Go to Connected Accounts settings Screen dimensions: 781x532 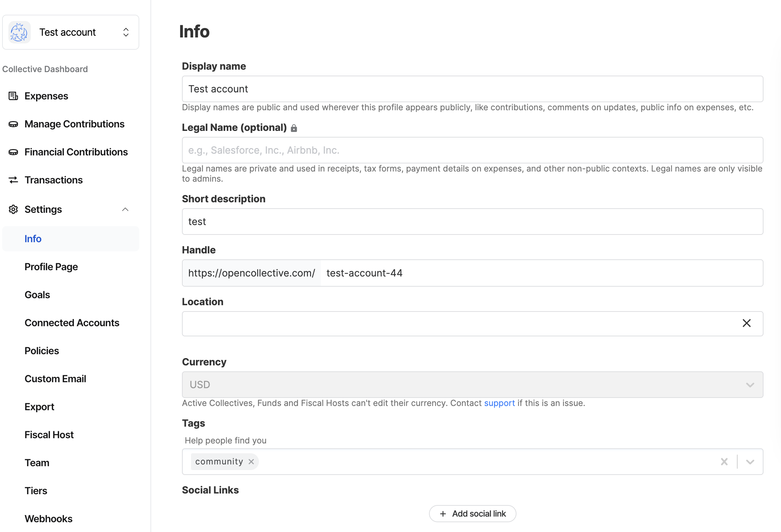coord(72,323)
